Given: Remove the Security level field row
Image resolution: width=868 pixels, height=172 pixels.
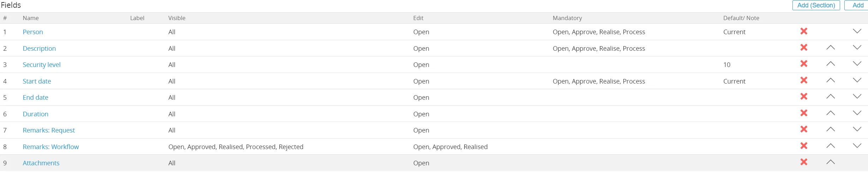Looking at the screenshot, I should [x=804, y=64].
